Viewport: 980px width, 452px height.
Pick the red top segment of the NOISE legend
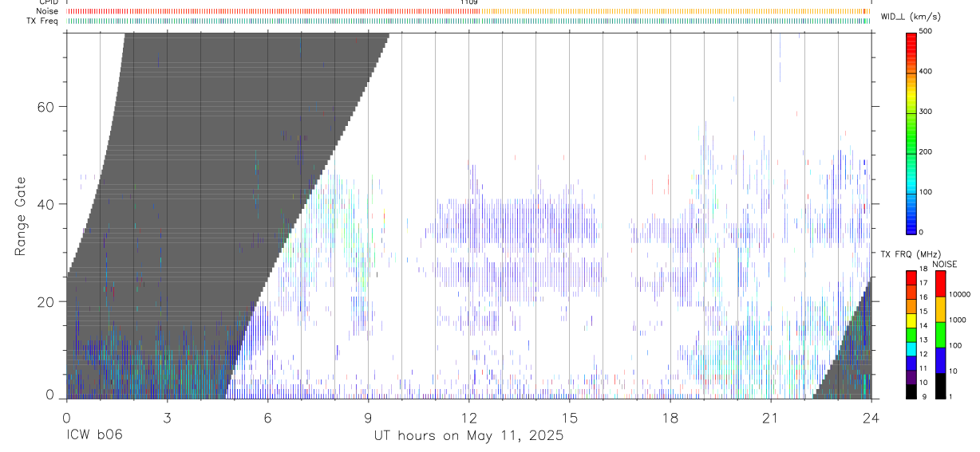pos(940,284)
